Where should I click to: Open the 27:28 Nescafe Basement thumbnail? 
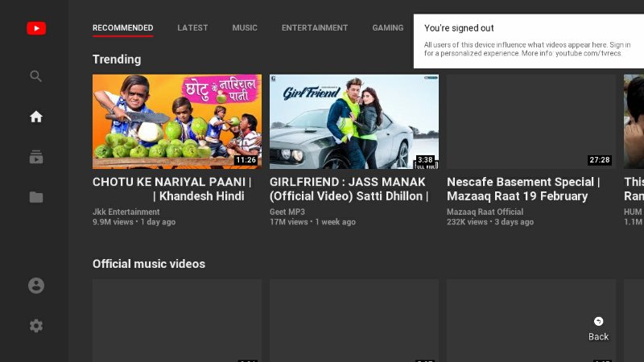point(531,121)
